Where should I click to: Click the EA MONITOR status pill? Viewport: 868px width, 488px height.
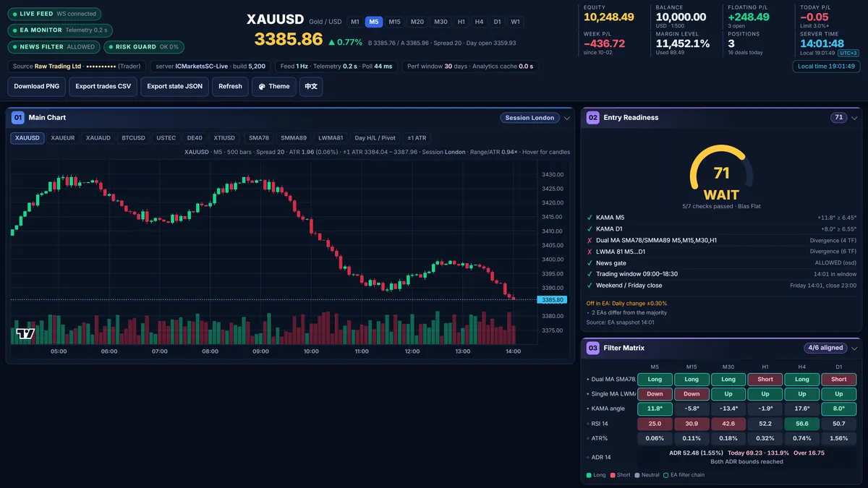click(x=60, y=30)
